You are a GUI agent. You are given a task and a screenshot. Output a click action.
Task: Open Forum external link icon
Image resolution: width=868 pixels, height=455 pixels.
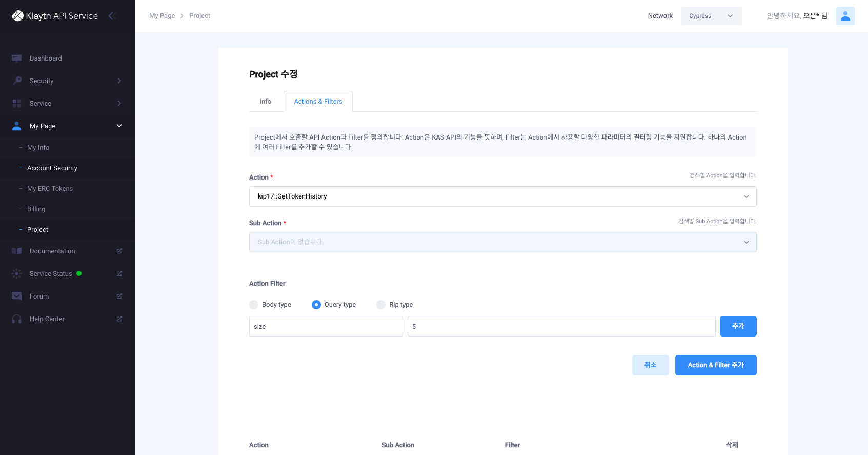[119, 296]
